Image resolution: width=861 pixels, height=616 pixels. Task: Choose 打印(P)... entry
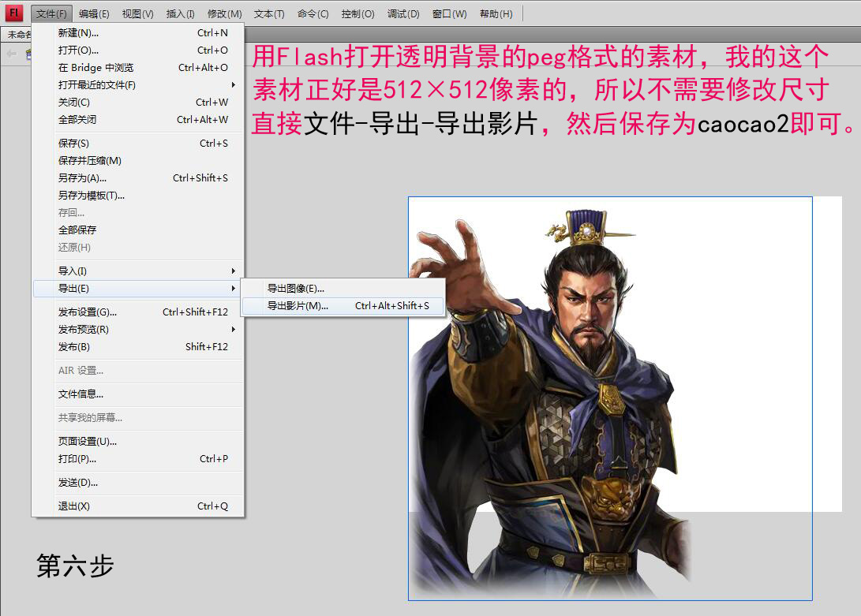point(138,459)
